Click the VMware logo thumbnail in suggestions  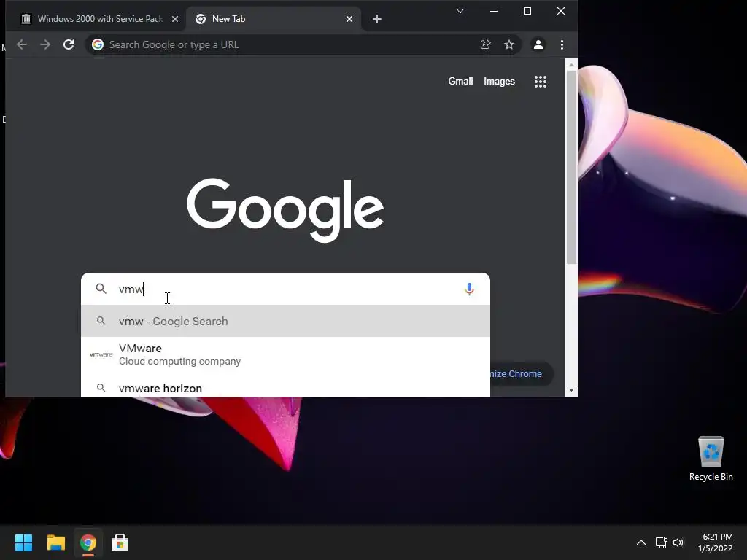[x=101, y=355]
